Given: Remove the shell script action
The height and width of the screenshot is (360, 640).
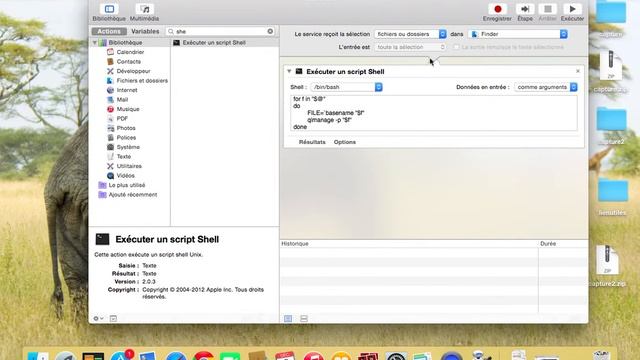Looking at the screenshot, I should tap(578, 71).
